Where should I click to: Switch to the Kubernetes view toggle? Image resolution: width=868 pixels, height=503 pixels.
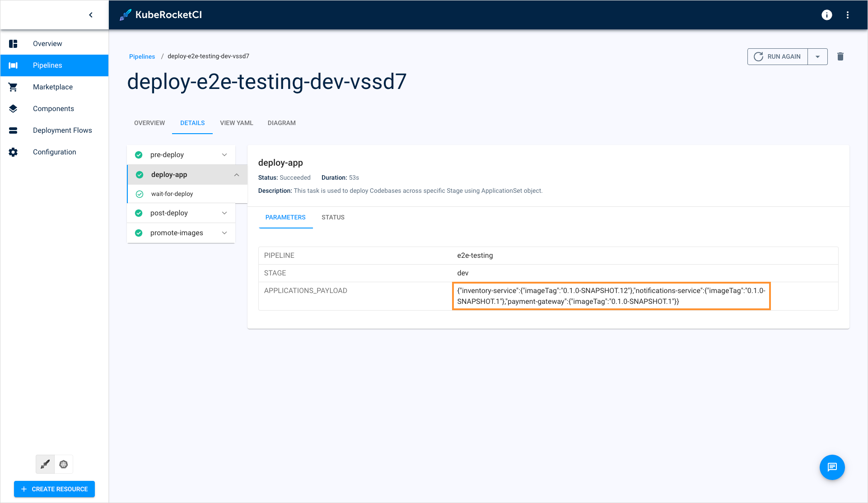point(64,464)
